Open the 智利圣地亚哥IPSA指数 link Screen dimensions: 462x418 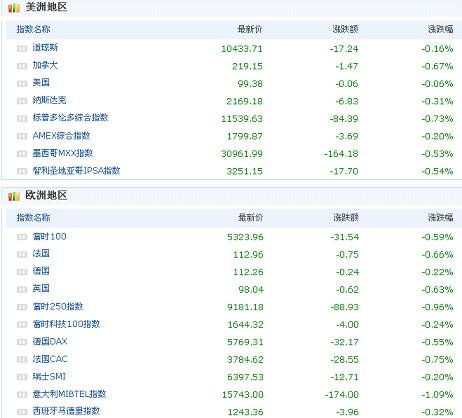coord(76,171)
